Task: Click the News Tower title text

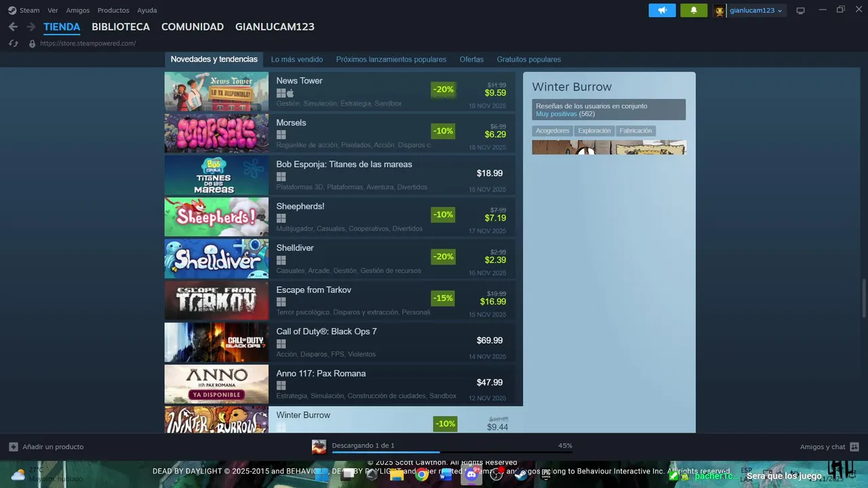Action: (299, 81)
